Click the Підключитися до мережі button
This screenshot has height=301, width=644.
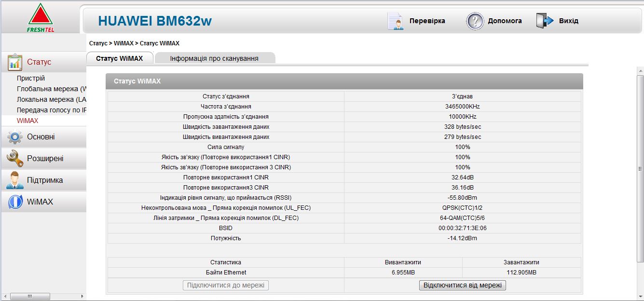click(x=226, y=285)
